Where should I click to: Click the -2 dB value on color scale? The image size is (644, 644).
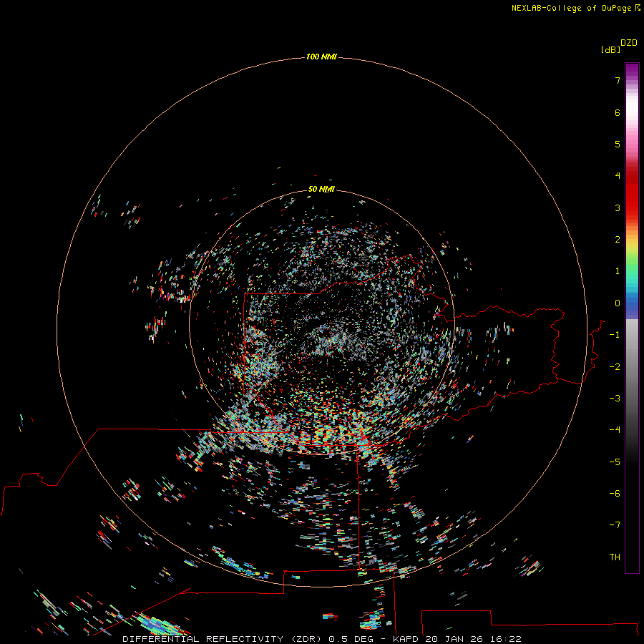pyautogui.click(x=615, y=367)
